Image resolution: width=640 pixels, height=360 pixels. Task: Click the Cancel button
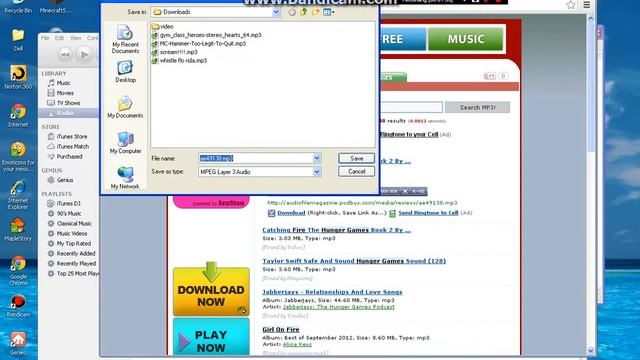tap(356, 171)
